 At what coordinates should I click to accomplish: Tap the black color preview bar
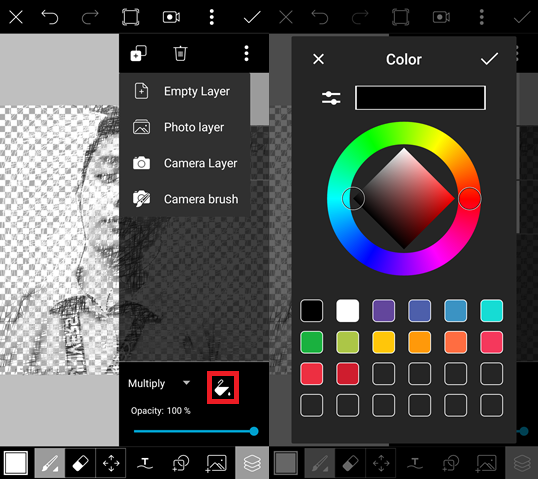click(420, 98)
